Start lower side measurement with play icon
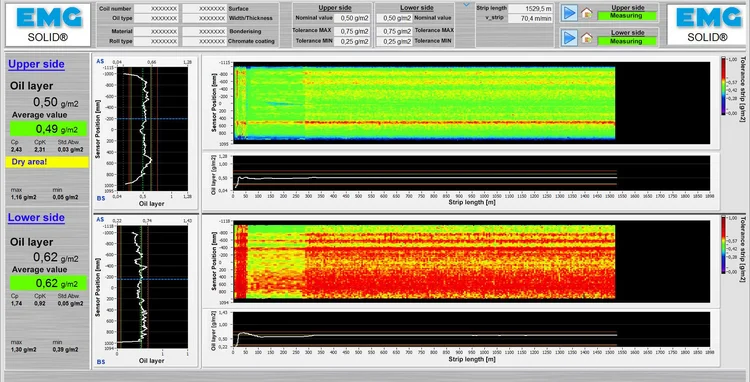This screenshot has height=382, width=750. [569, 38]
